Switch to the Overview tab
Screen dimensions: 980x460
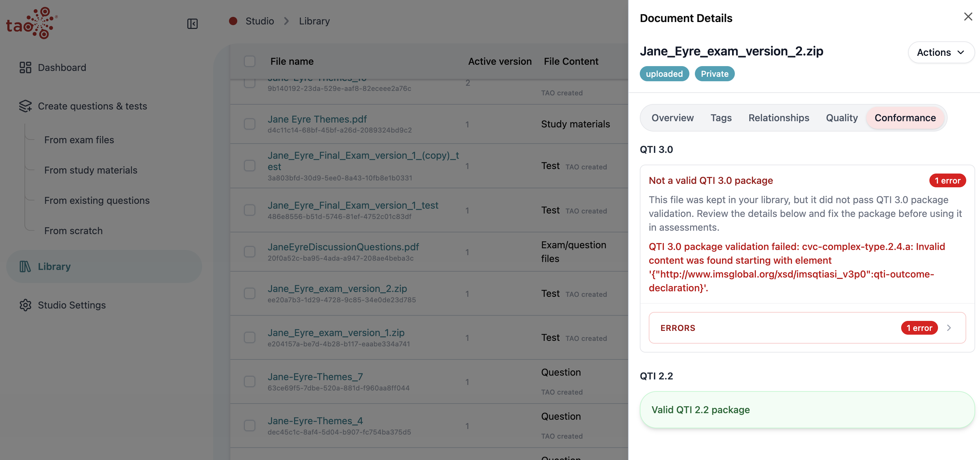coord(672,118)
